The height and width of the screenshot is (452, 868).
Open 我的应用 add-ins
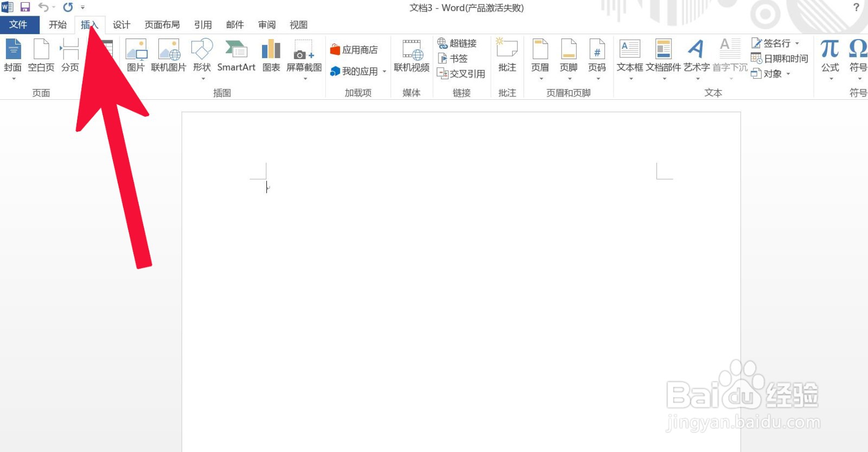(x=354, y=71)
